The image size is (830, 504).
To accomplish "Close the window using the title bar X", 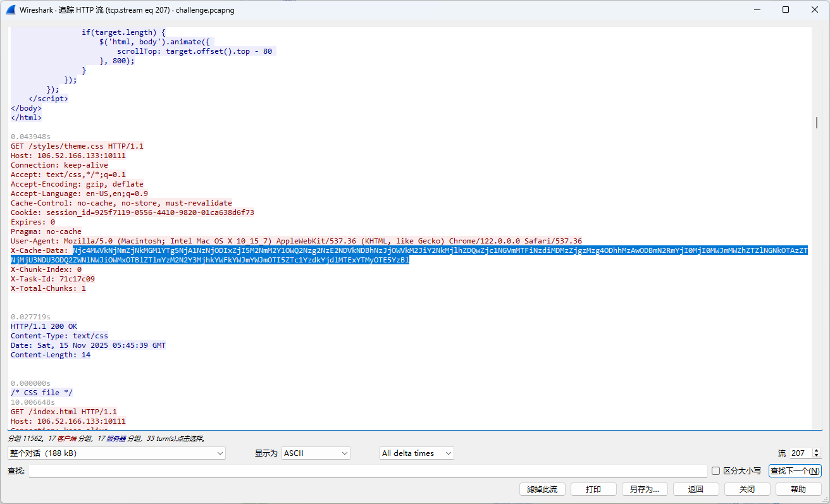I will (x=815, y=9).
